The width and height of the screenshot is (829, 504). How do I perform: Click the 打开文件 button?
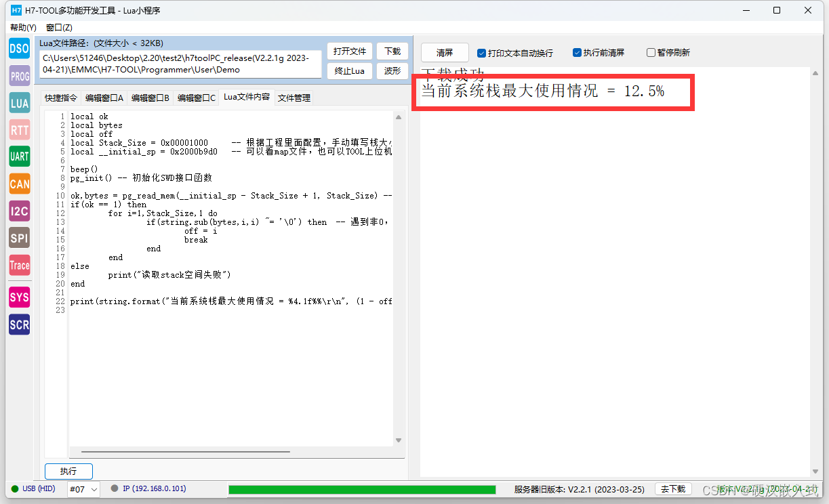(350, 51)
